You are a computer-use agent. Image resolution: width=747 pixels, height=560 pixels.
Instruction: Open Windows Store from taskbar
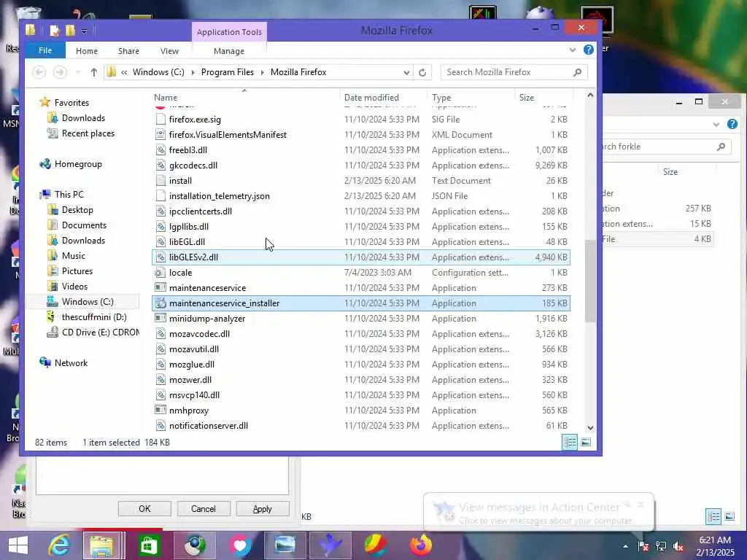point(149,545)
